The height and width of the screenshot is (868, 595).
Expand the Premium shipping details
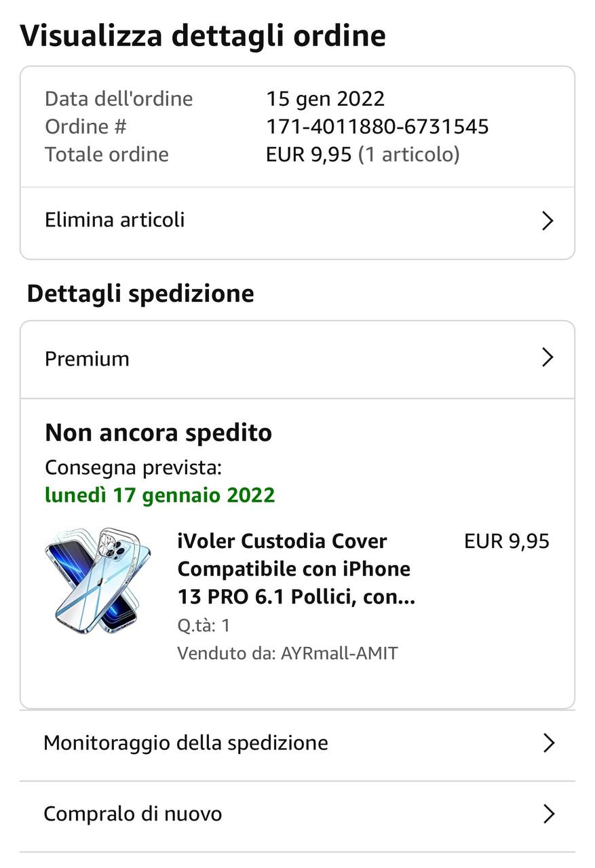click(87, 359)
